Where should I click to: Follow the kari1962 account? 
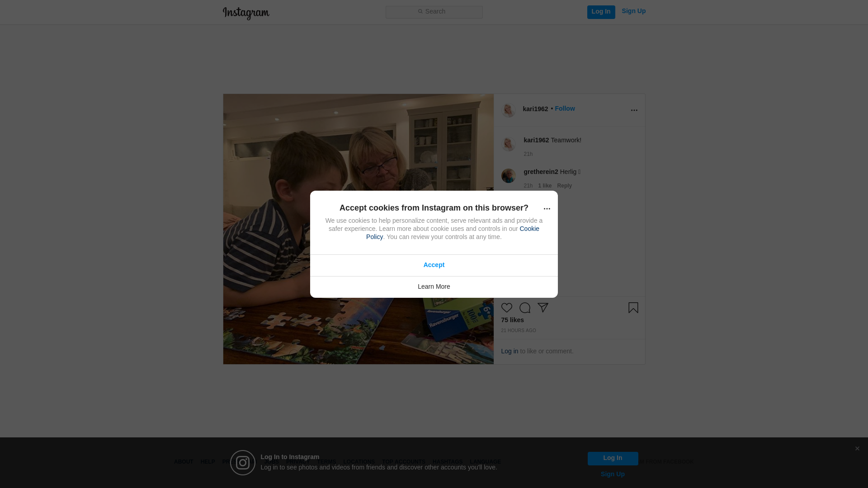click(565, 108)
